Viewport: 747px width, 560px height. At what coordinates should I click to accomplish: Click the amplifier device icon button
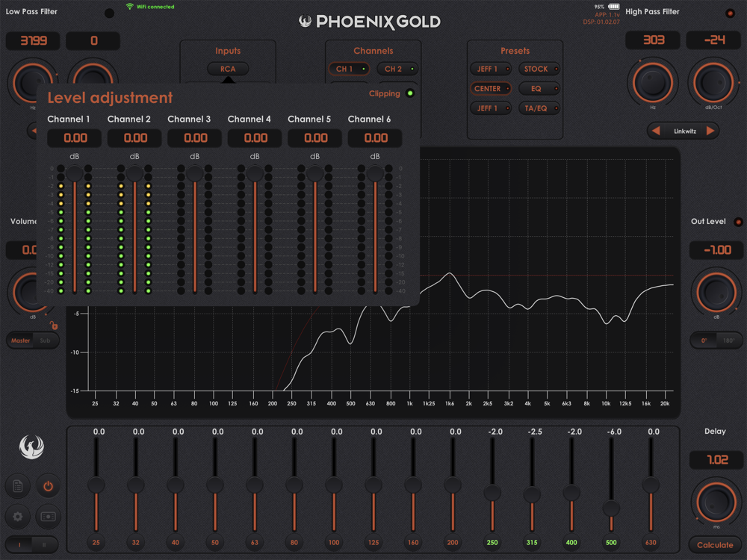pyautogui.click(x=48, y=517)
